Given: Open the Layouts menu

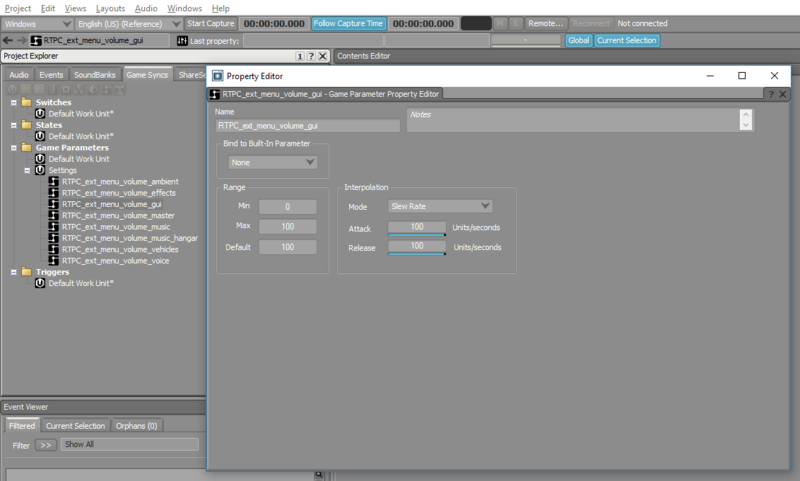Looking at the screenshot, I should 110,8.
